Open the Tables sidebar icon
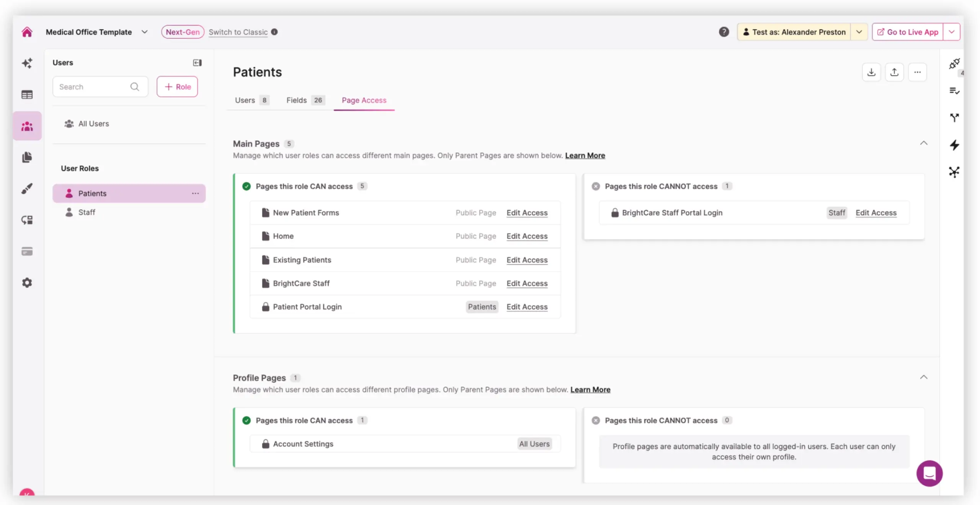 27,94
